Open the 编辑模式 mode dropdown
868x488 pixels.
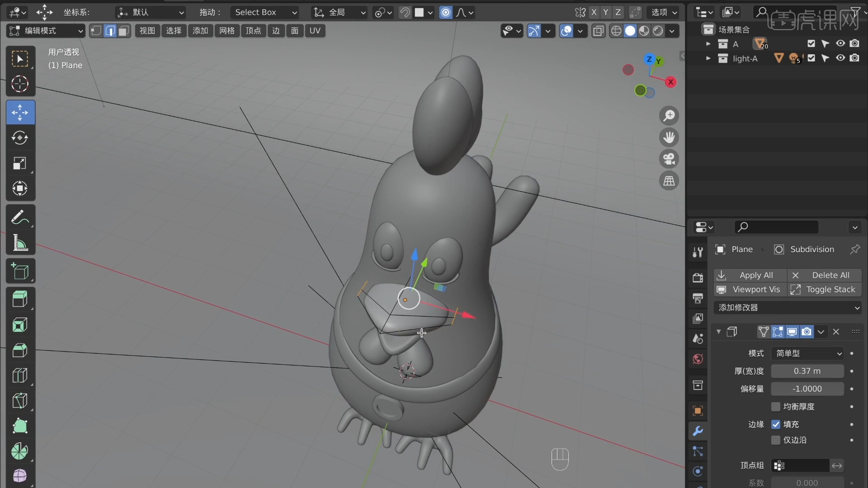point(46,31)
